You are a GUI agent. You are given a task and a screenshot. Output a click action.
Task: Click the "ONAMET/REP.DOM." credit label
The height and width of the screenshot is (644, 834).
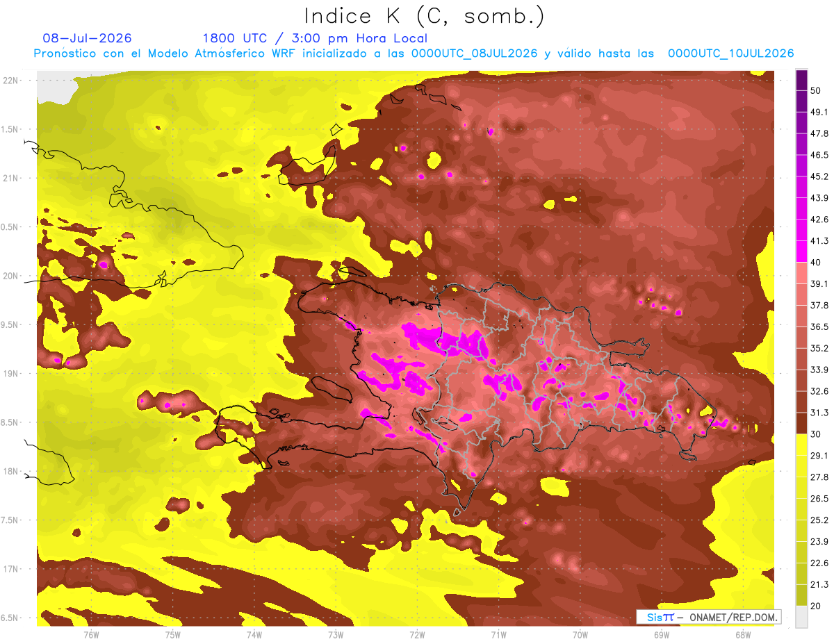click(733, 617)
